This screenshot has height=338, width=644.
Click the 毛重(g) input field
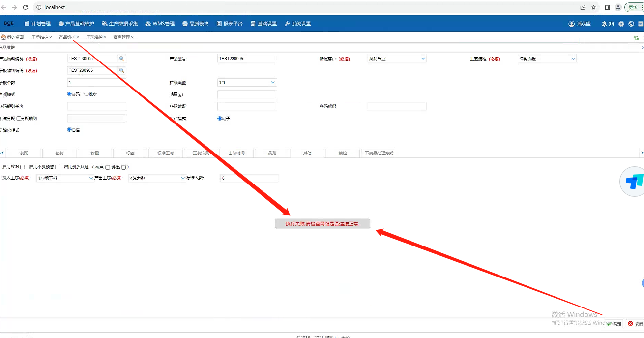(x=246, y=94)
